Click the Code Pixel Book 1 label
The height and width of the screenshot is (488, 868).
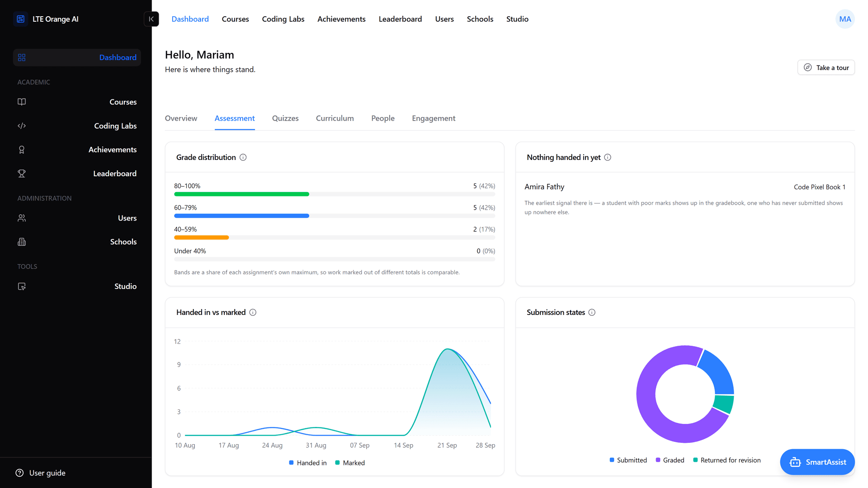point(819,187)
